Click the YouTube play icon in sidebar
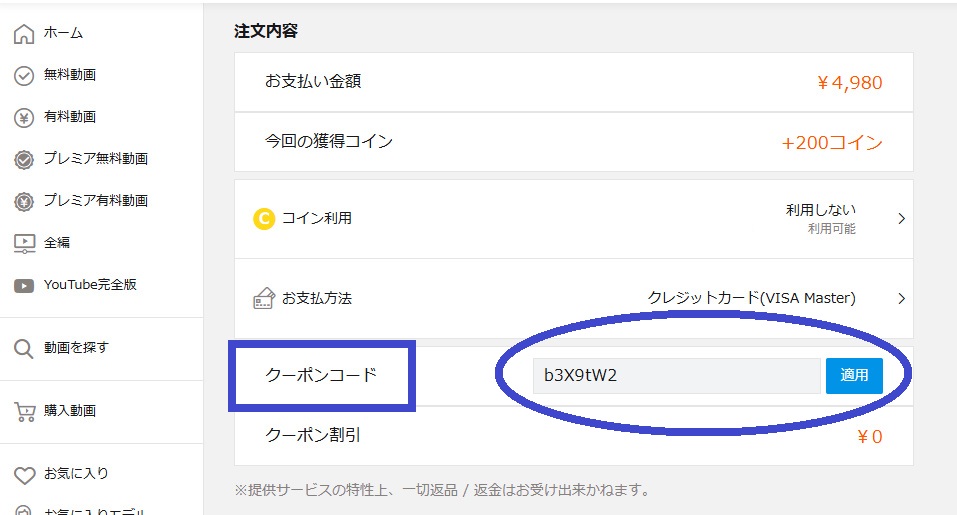 point(24,286)
